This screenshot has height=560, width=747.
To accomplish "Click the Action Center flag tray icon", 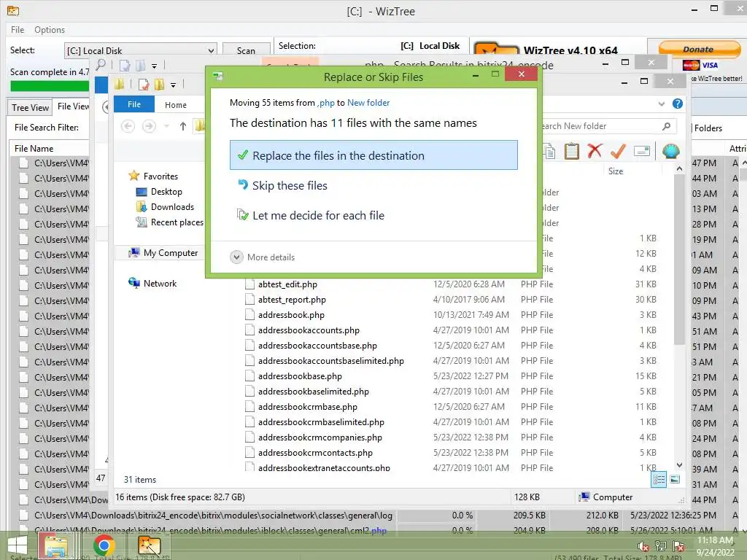I will 678,546.
